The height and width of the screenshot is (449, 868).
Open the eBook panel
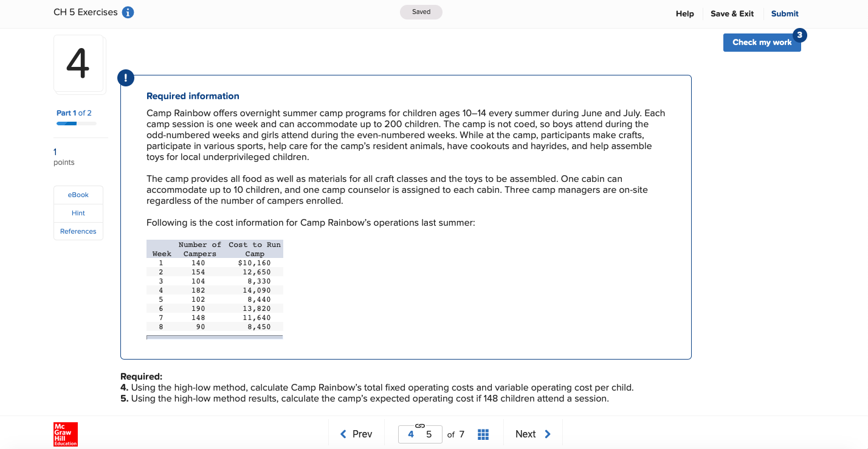[x=78, y=195]
